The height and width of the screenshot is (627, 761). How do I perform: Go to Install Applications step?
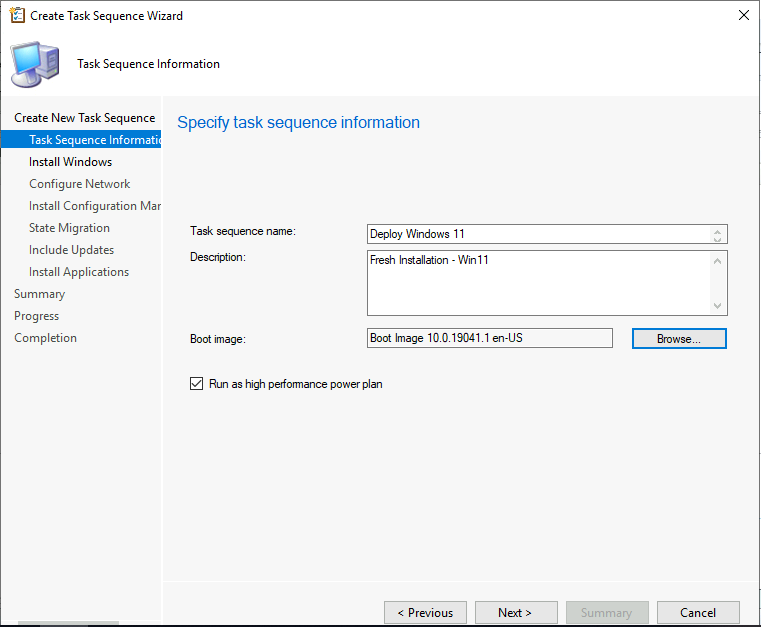(79, 272)
